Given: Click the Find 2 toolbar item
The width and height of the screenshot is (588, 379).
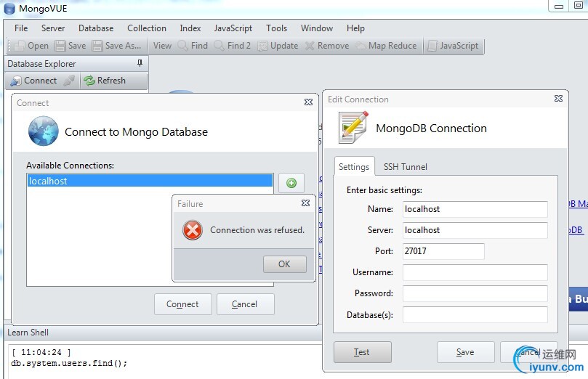Looking at the screenshot, I should coord(232,46).
